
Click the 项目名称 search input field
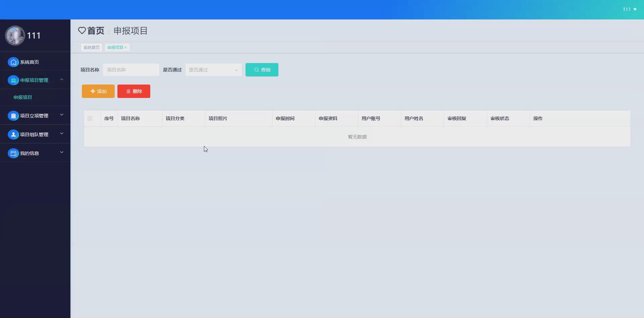tap(131, 70)
